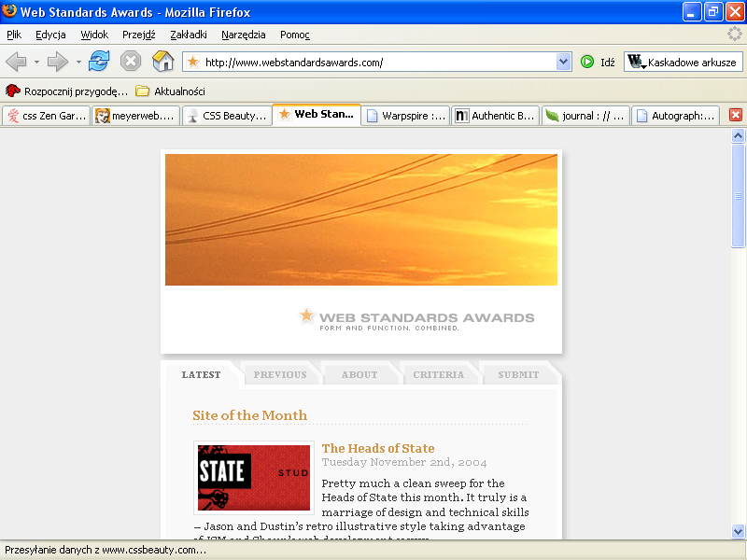Click the css Zen Garden tab favicon
Screen dimensions: 747x560
[13, 115]
